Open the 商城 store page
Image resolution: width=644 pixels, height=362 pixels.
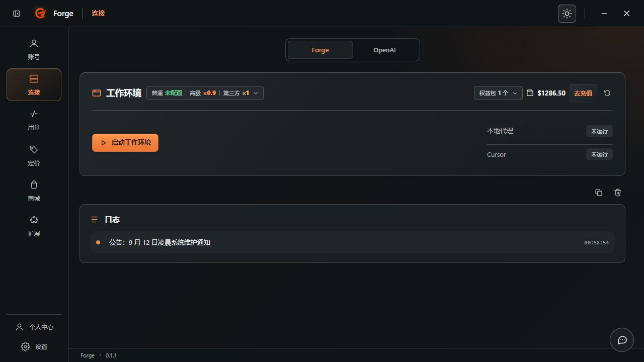click(x=34, y=191)
